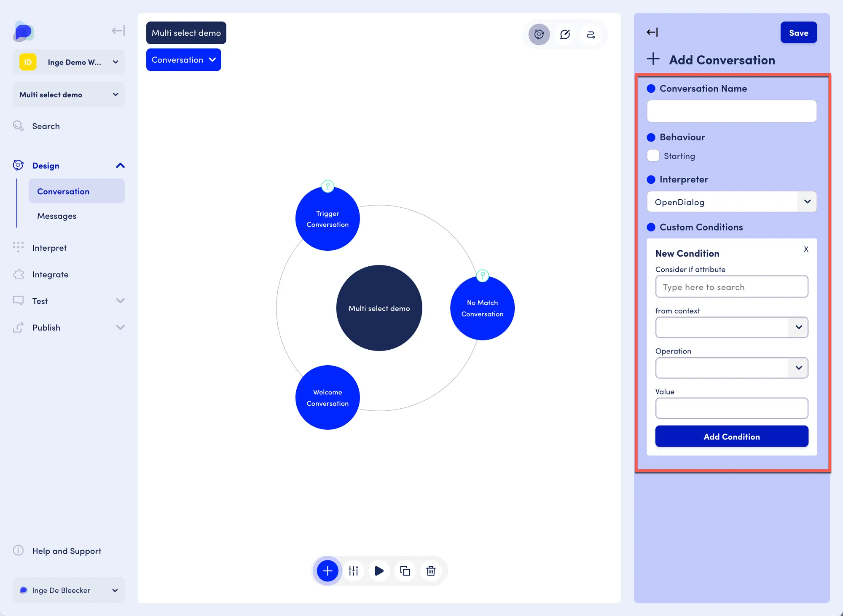
Task: Click the Publish share icon
Action: pyautogui.click(x=18, y=327)
